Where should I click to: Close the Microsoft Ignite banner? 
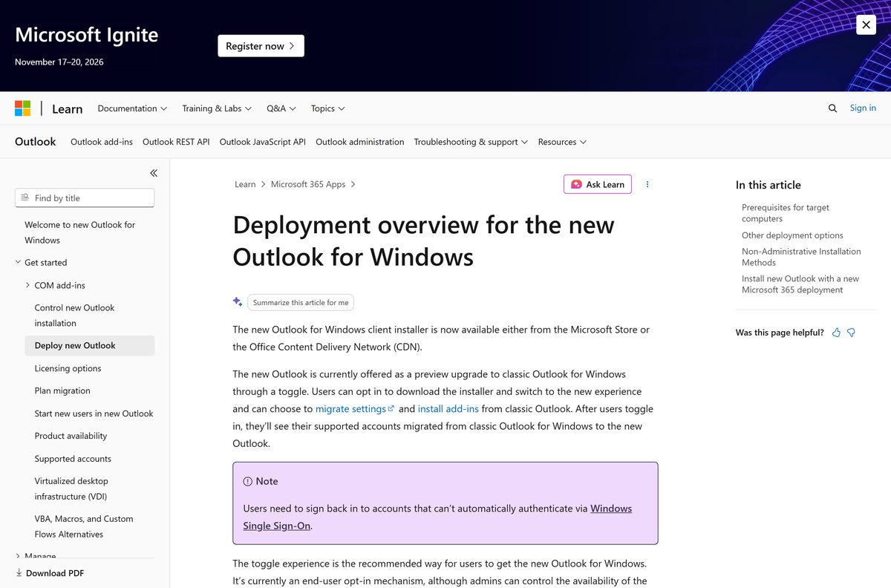[x=866, y=24]
